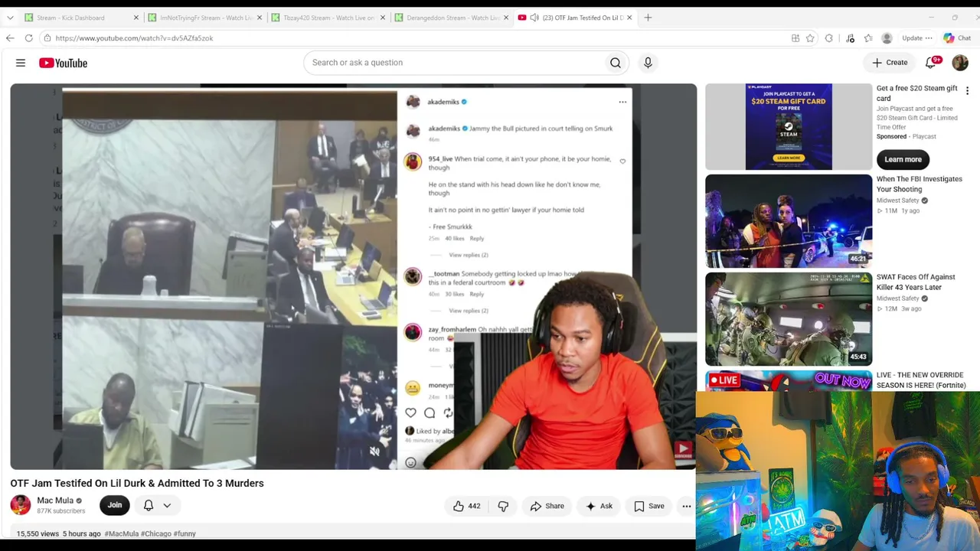Switch to ImNotTryingFr Stream tab
The height and width of the screenshot is (551, 980).
[204, 18]
